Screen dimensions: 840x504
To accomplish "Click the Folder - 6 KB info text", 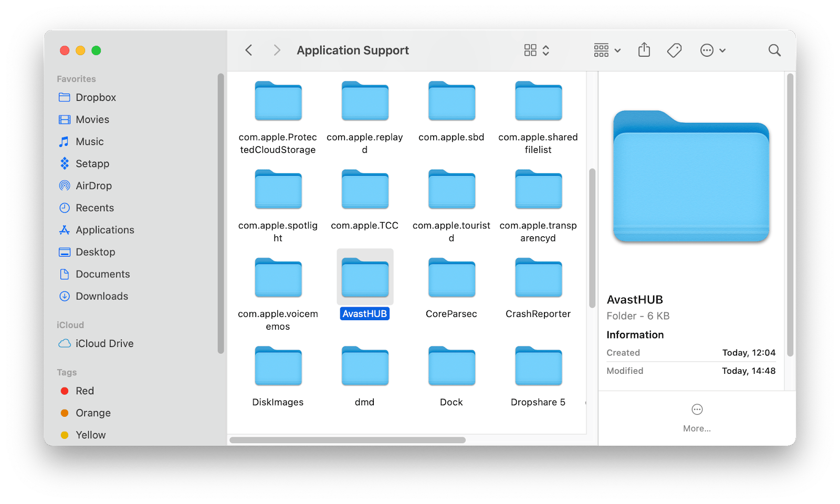I will pos(638,316).
